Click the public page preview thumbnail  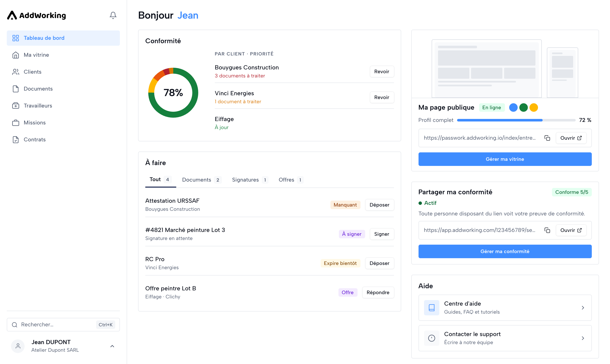tap(505, 64)
